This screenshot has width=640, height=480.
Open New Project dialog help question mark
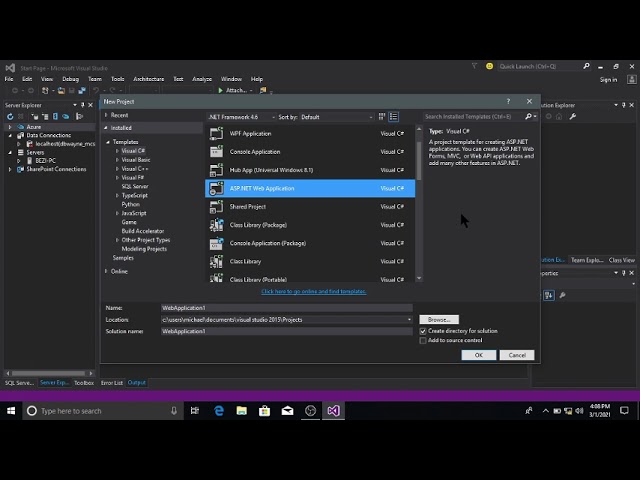click(x=508, y=101)
